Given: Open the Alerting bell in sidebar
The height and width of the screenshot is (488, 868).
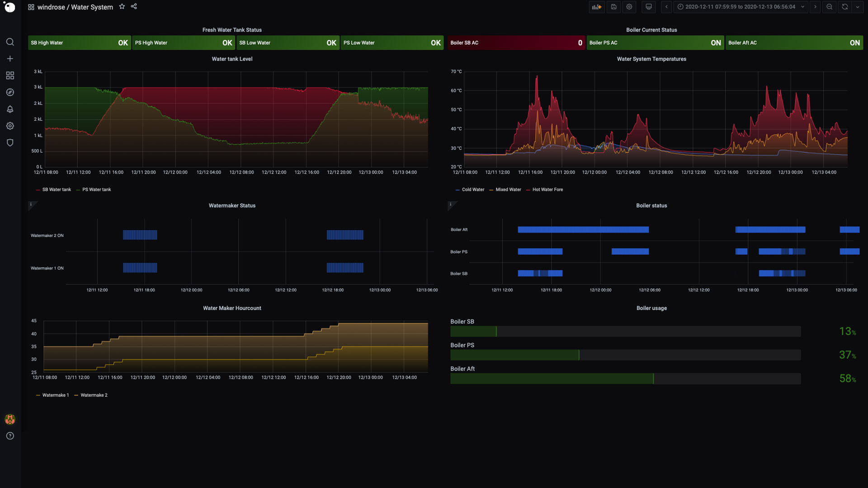Looking at the screenshot, I should pos(10,109).
